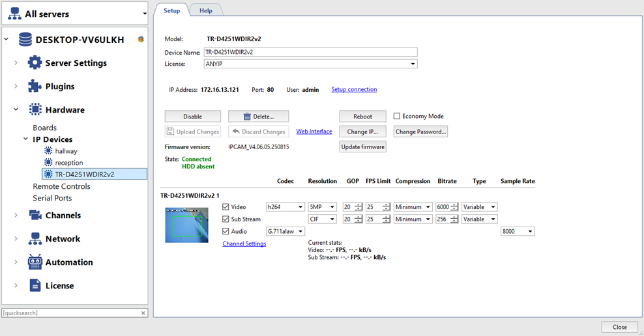Click the Channels camera icon

click(35, 216)
